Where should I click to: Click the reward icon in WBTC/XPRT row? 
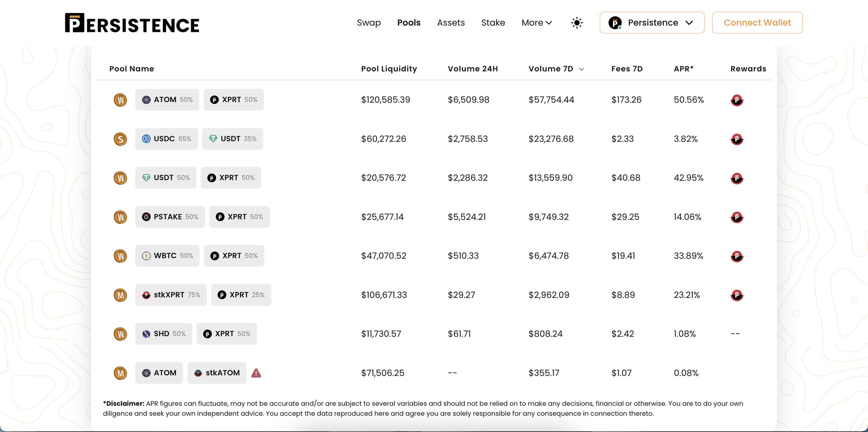(x=737, y=256)
